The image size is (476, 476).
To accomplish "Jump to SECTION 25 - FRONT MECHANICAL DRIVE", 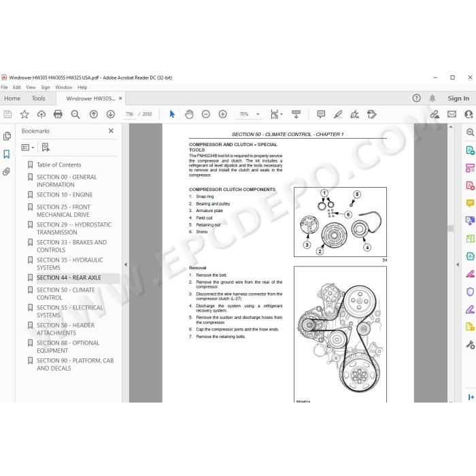I will [x=63, y=211].
